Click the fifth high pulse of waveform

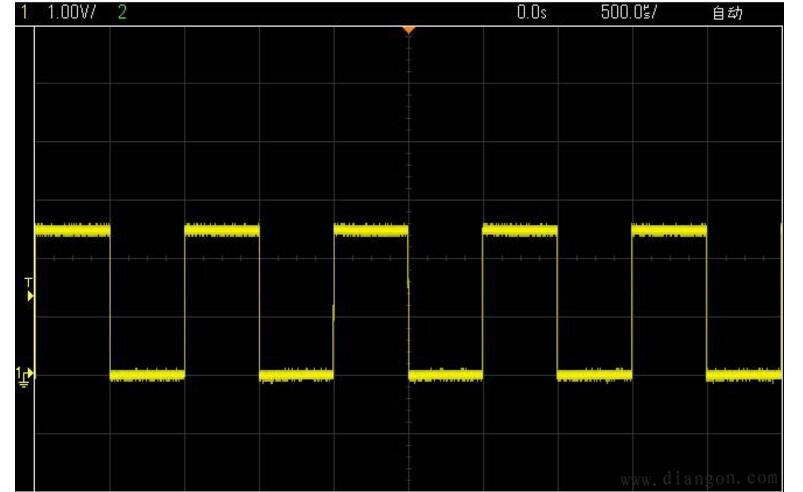coord(669,229)
